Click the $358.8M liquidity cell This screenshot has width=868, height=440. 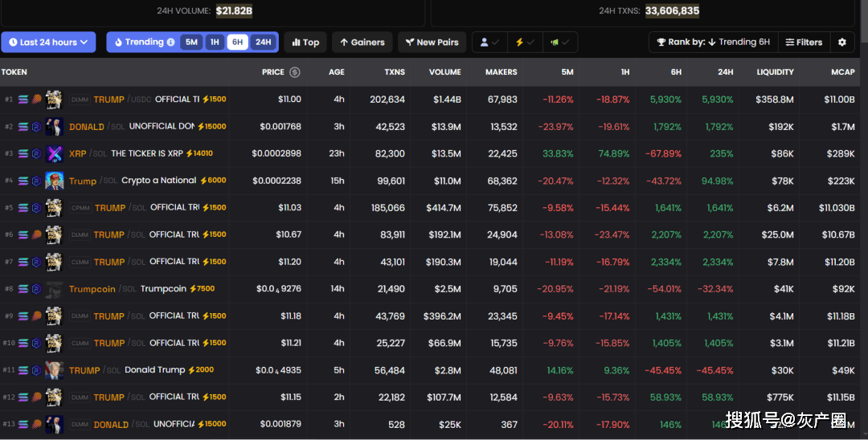[x=775, y=100]
